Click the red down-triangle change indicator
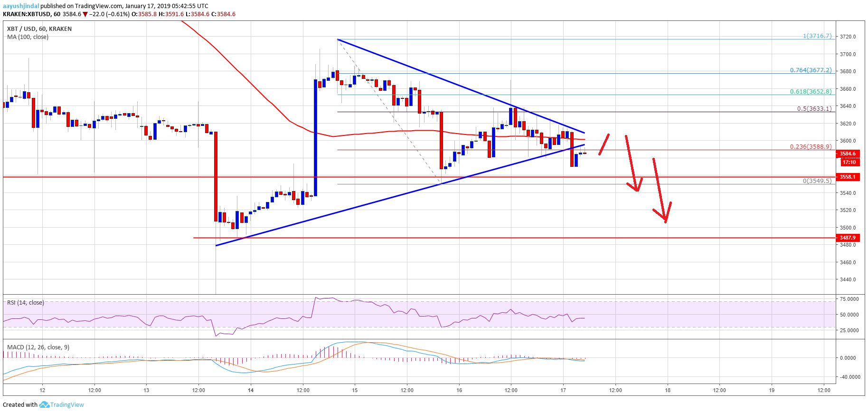Screen dimensions: 868x413 pyautogui.click(x=85, y=14)
